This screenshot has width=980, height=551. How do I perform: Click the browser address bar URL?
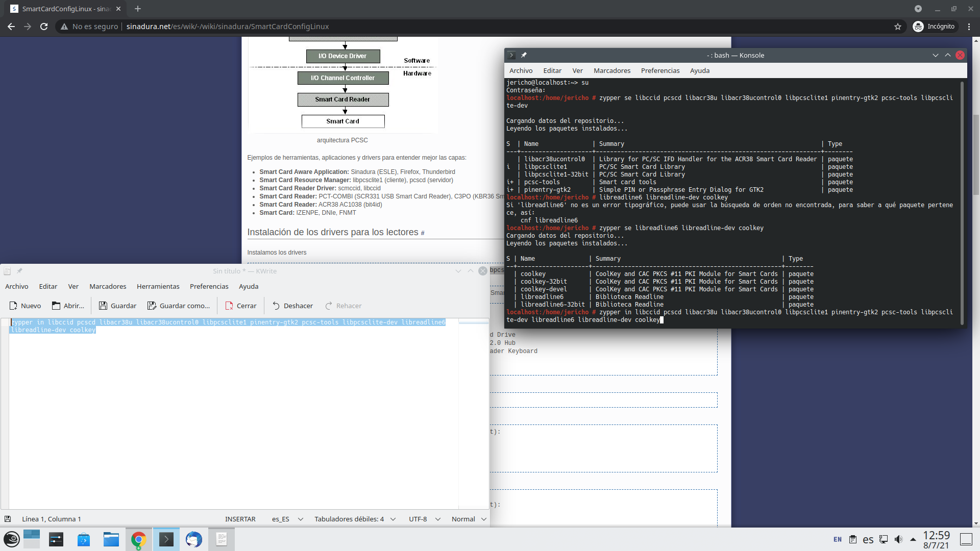[228, 27]
